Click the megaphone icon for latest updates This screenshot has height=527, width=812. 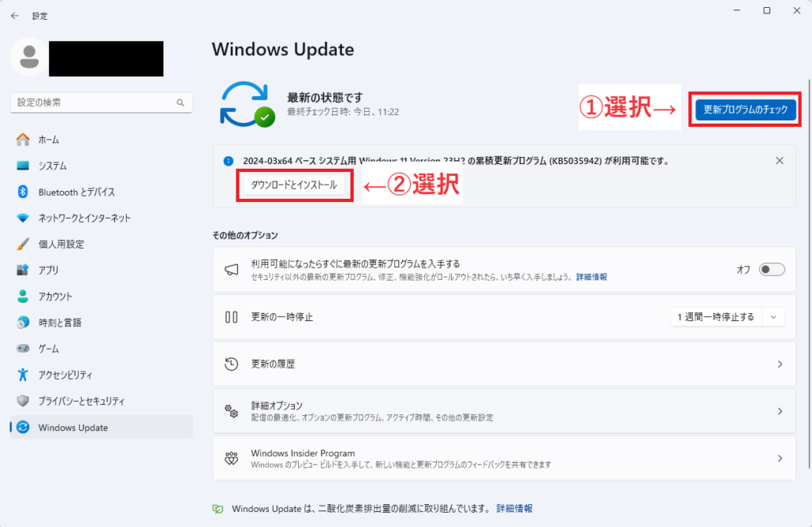(x=232, y=269)
